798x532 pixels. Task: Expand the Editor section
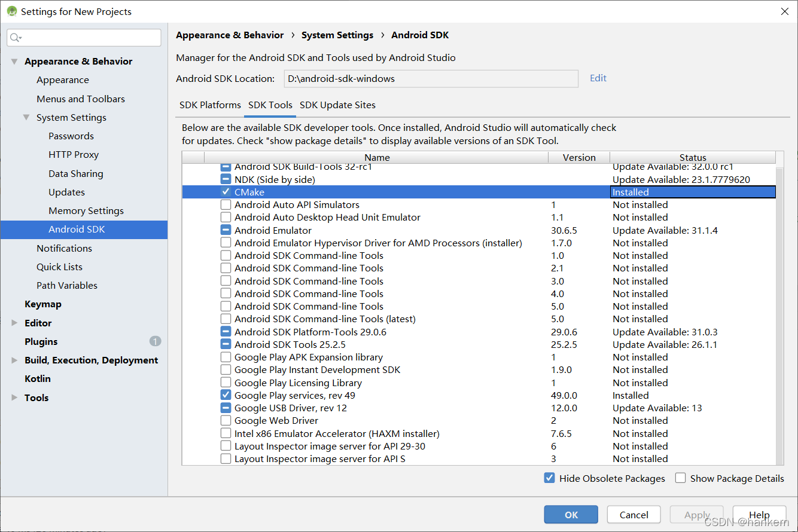[x=14, y=323]
